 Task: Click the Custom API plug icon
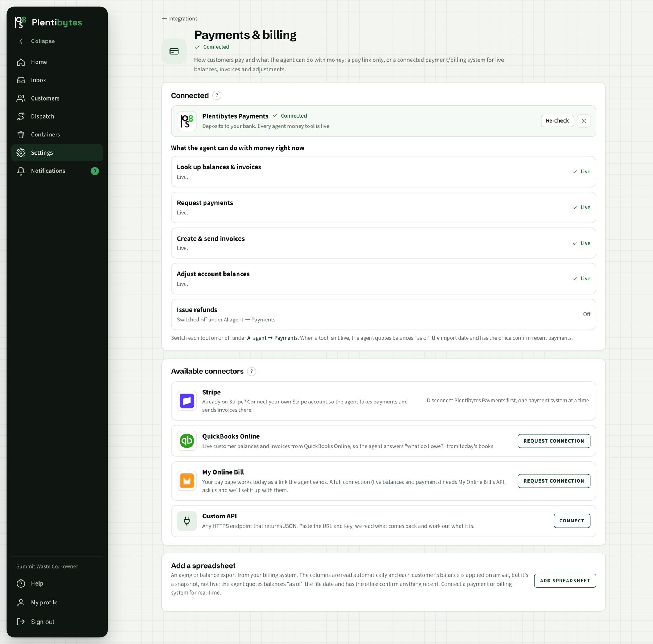[x=187, y=521]
